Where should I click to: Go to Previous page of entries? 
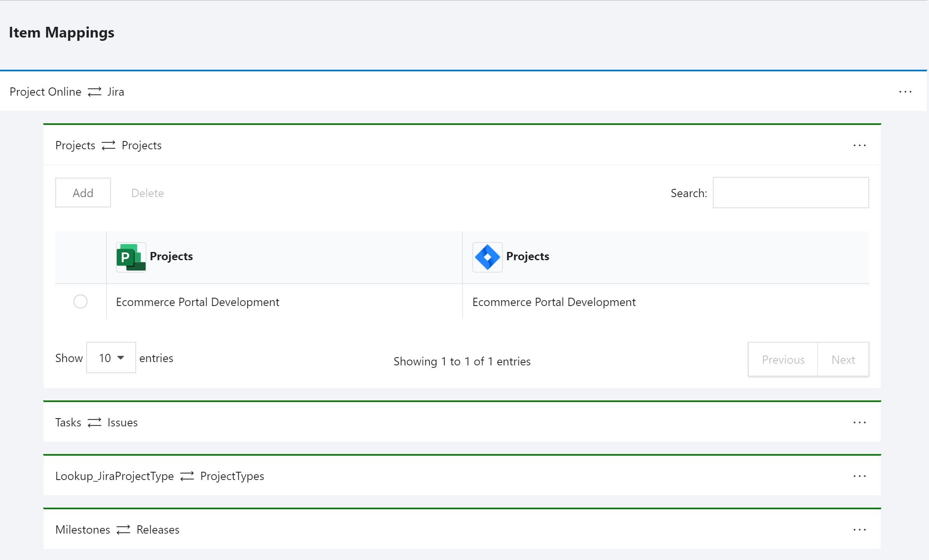[x=783, y=359]
